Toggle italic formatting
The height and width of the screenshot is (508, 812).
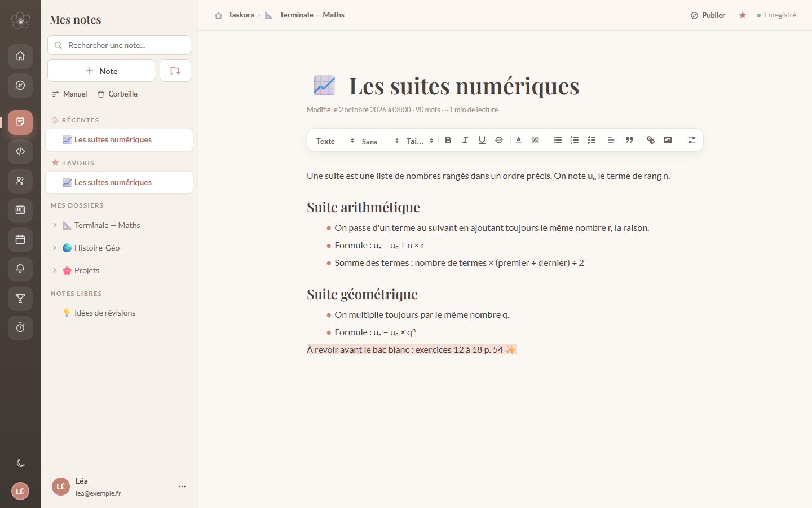[x=465, y=140]
